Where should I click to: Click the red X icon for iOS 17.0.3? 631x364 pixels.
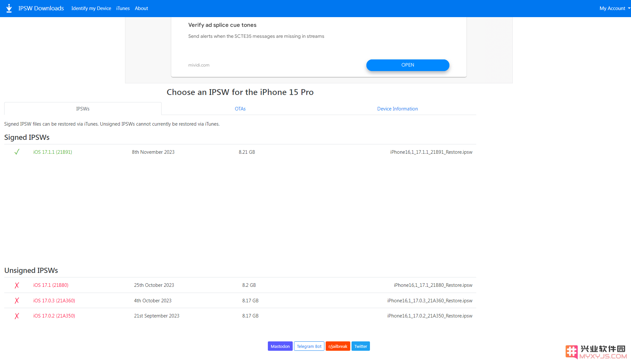coord(17,301)
